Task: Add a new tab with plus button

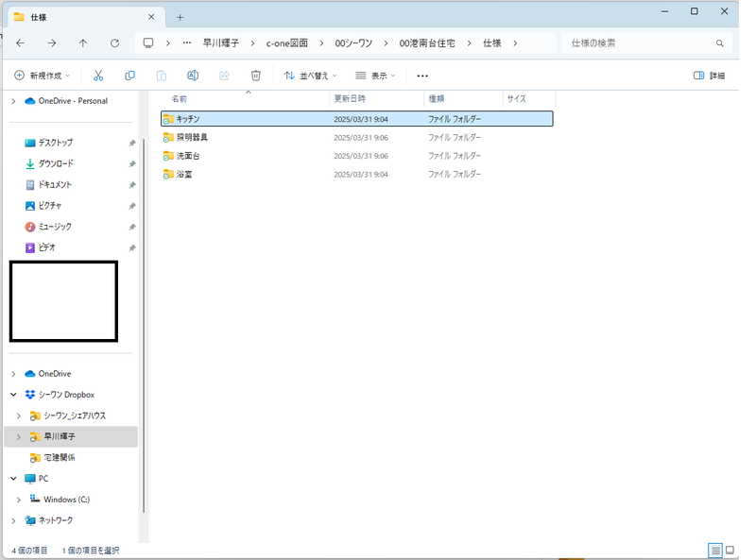Action: tap(180, 17)
